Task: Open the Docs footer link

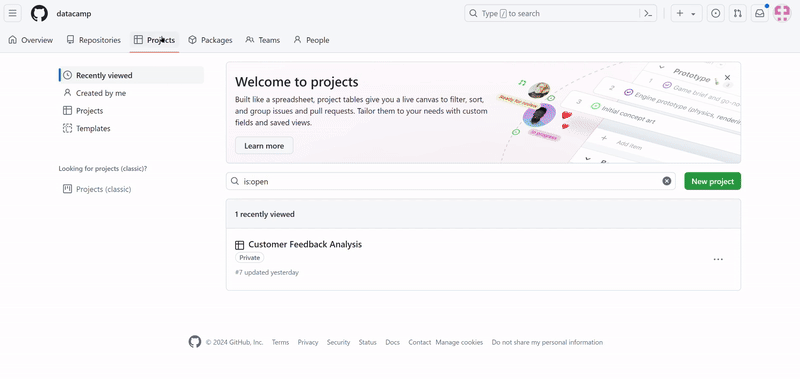Action: (392, 342)
